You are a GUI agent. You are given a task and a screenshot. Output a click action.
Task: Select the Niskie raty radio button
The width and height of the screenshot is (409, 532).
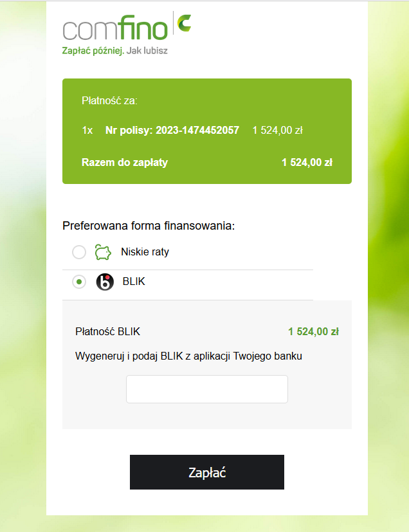click(x=79, y=252)
